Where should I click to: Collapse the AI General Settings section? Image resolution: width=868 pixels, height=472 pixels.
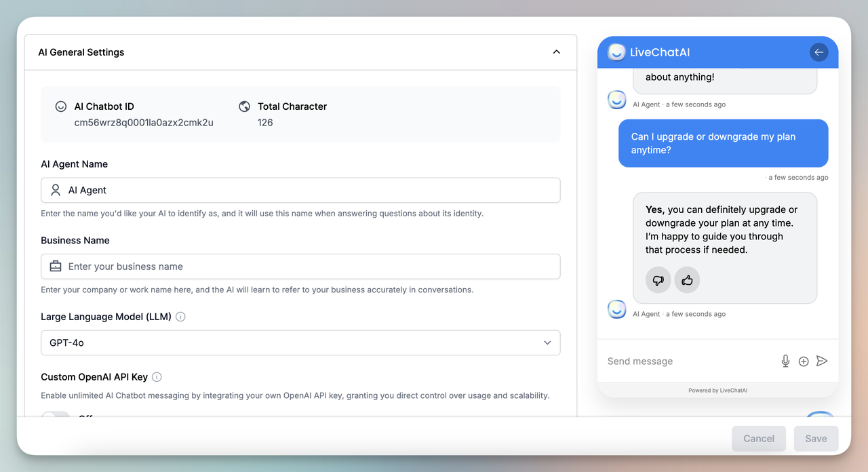click(556, 52)
